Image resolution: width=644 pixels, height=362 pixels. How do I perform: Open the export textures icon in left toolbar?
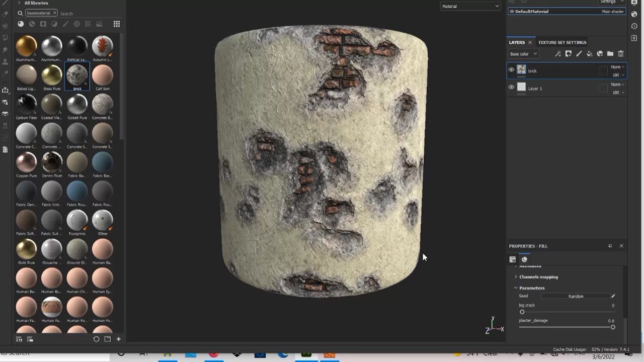coord(6,90)
